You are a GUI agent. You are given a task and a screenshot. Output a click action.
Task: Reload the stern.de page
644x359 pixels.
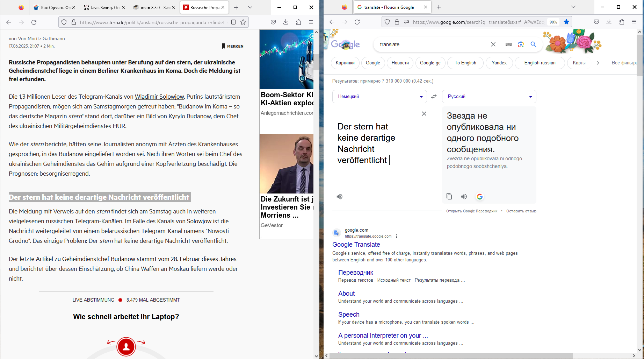(x=34, y=22)
